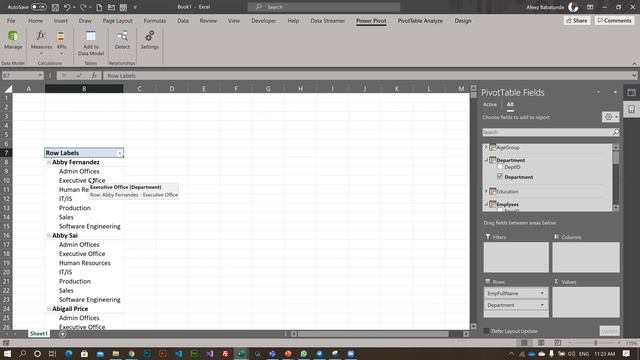
Task: Add a new sheet with the plus icon
Action: [62, 334]
